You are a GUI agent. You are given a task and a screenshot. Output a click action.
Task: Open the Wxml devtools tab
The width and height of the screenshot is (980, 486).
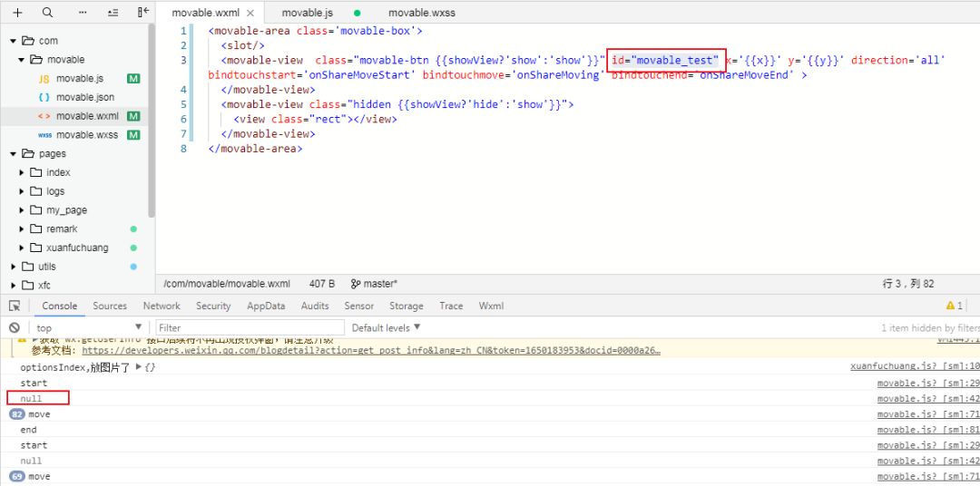point(491,306)
